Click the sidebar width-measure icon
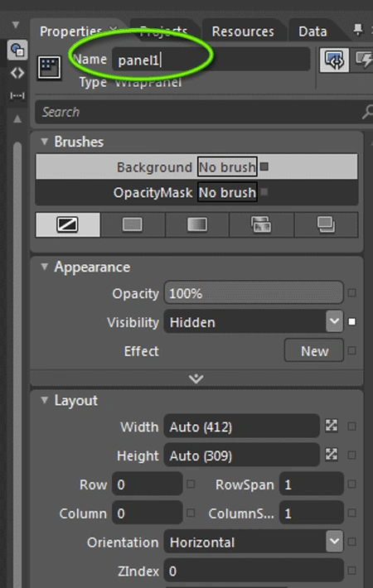 [17, 96]
